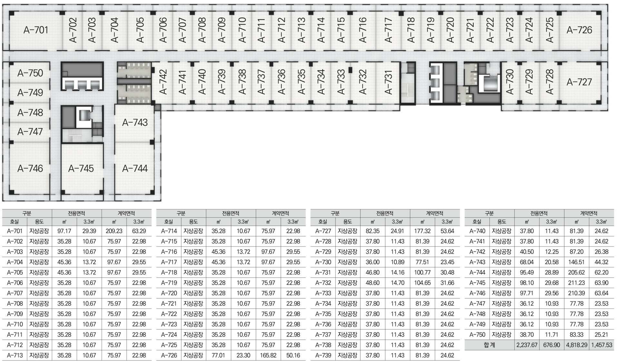Click A-714 row label in the table
The width and height of the screenshot is (619, 364).
169,231
